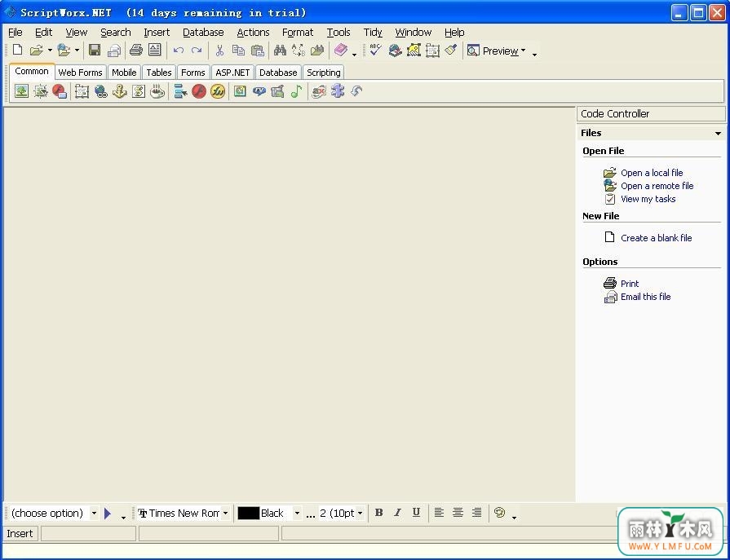This screenshot has height=560, width=730.
Task: Insert hyperlink globe-chain icon
Action: point(100,91)
